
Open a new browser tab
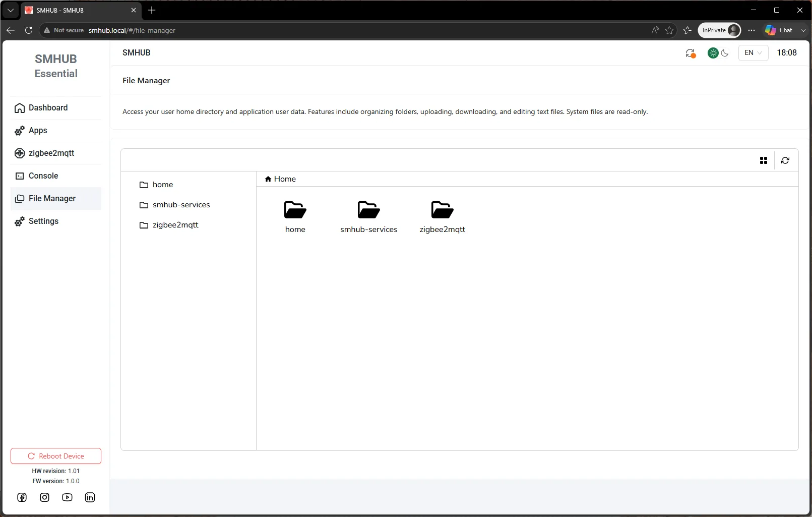pos(152,10)
